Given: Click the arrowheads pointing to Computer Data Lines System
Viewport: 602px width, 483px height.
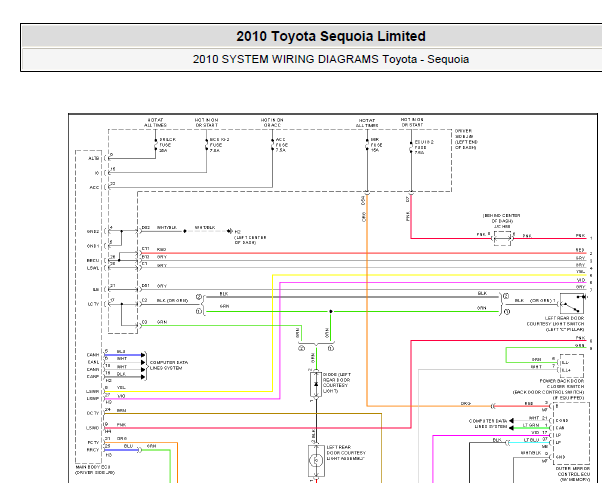Looking at the screenshot, I should (x=143, y=366).
